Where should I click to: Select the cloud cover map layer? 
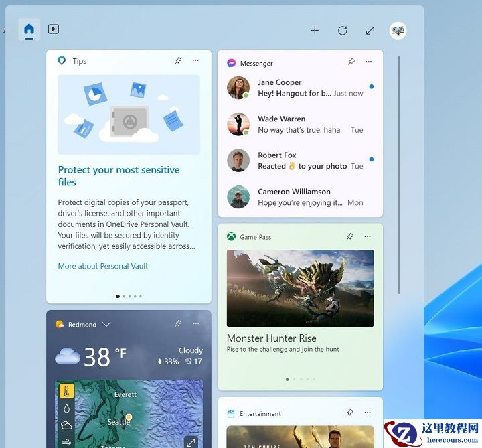(66, 425)
